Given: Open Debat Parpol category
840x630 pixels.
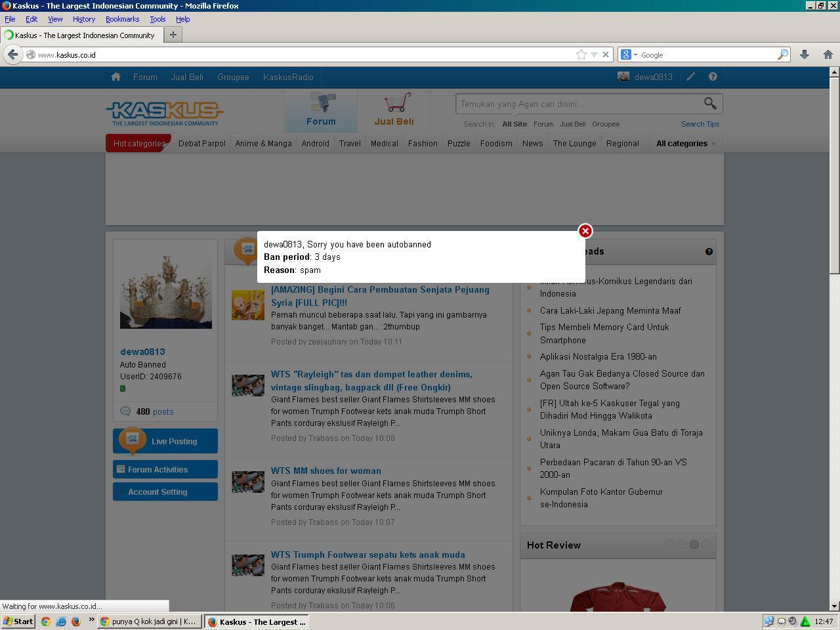Looking at the screenshot, I should (x=201, y=143).
